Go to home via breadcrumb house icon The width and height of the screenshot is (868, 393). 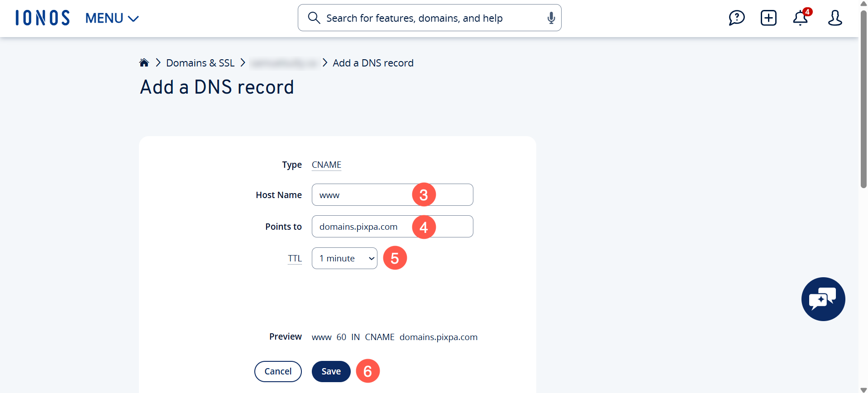(x=144, y=63)
